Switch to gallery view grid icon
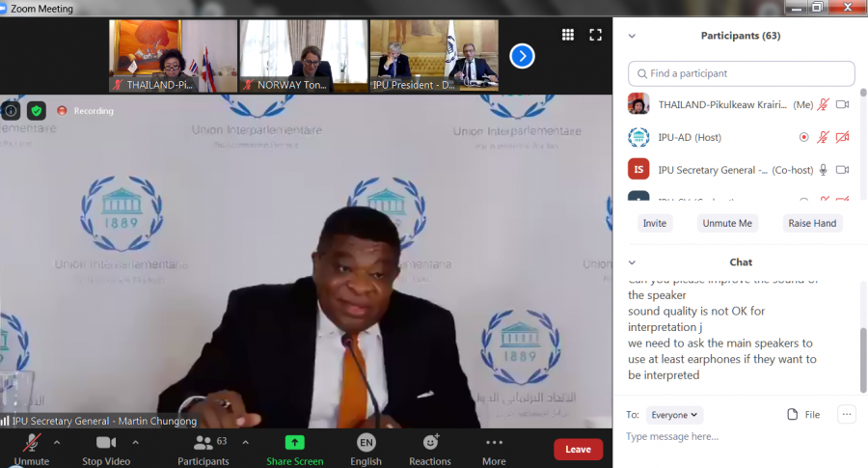This screenshot has height=468, width=868. tap(568, 35)
